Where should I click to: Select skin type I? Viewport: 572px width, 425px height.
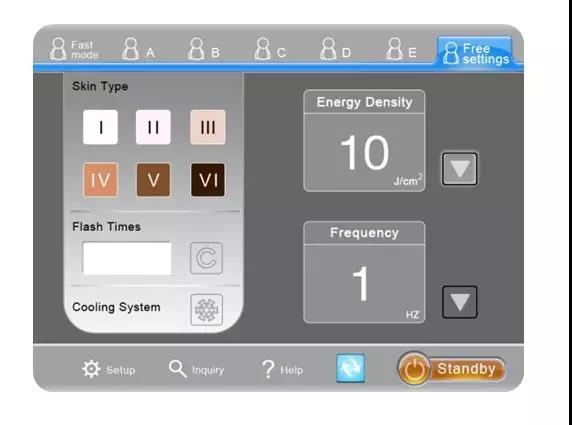tap(100, 127)
